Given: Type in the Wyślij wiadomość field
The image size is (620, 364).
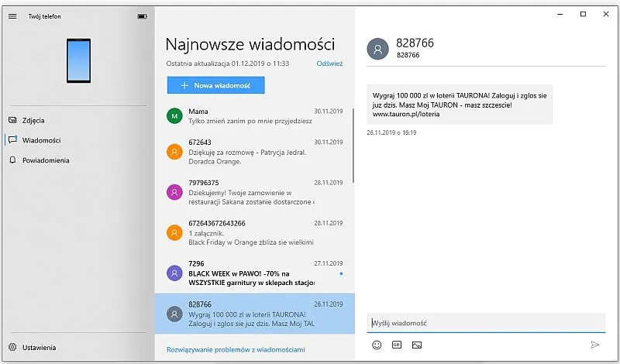Looking at the screenshot, I should coord(485,323).
